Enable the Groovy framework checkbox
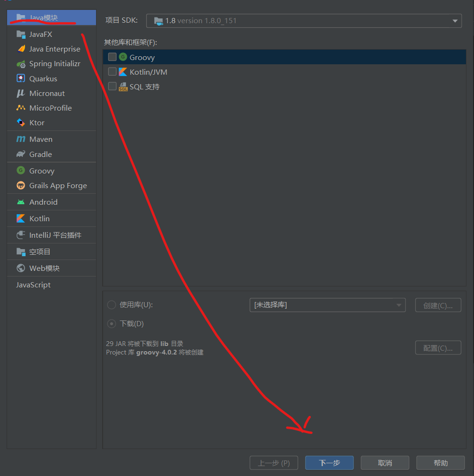Viewport: 474px width, 476px height. (x=112, y=57)
